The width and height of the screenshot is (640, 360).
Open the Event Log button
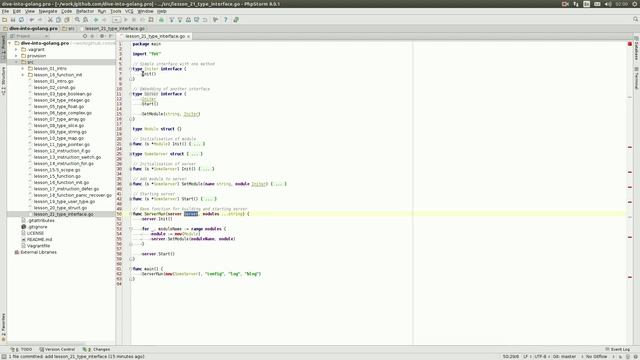tap(618, 349)
